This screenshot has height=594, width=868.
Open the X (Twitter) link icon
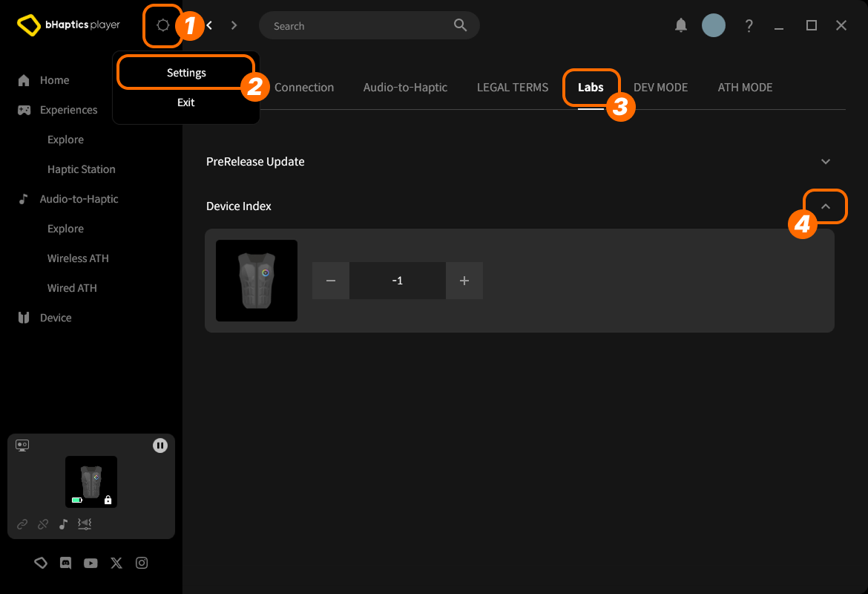[116, 563]
